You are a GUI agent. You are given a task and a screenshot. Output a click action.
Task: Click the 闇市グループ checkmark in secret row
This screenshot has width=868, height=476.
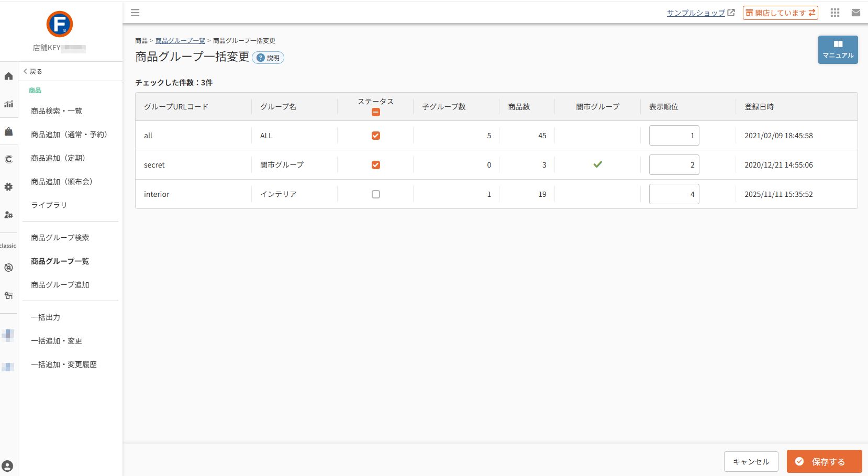[597, 164]
